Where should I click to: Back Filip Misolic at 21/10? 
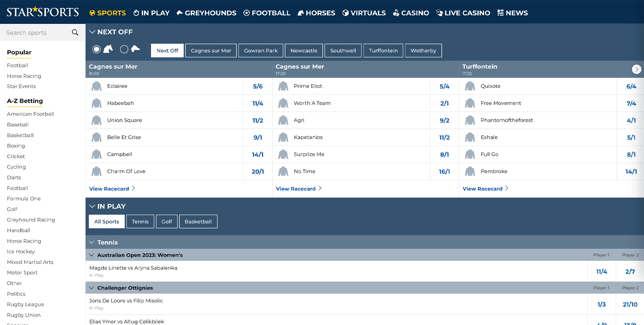coord(630,304)
